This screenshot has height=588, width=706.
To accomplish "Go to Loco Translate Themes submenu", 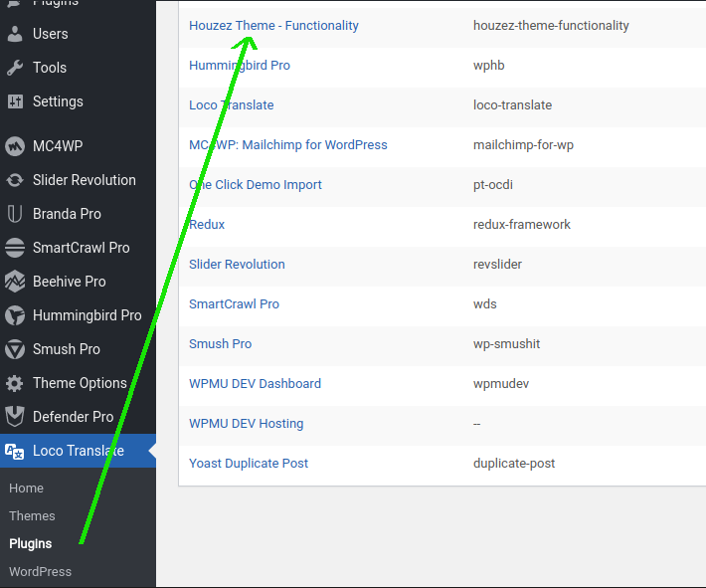I will (x=32, y=516).
